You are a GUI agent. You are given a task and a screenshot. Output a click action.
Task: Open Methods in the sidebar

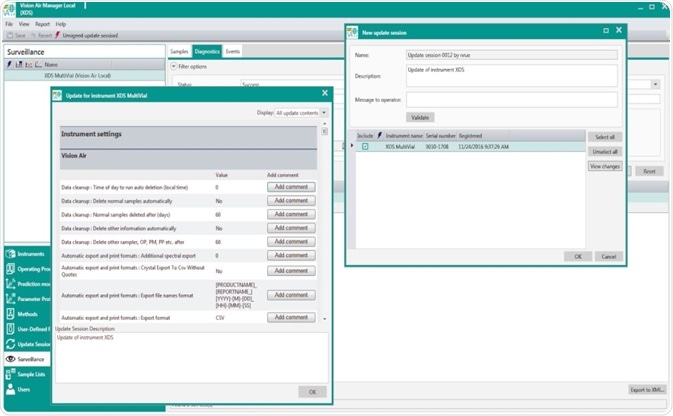27,314
